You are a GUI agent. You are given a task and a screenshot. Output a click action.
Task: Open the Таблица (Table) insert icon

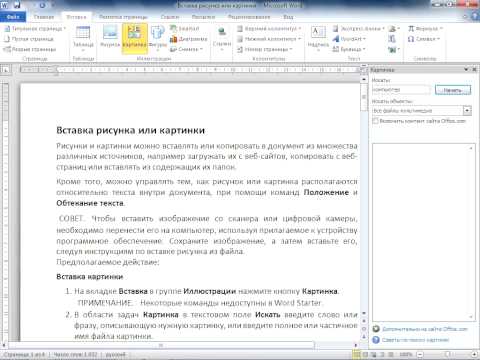point(83,37)
